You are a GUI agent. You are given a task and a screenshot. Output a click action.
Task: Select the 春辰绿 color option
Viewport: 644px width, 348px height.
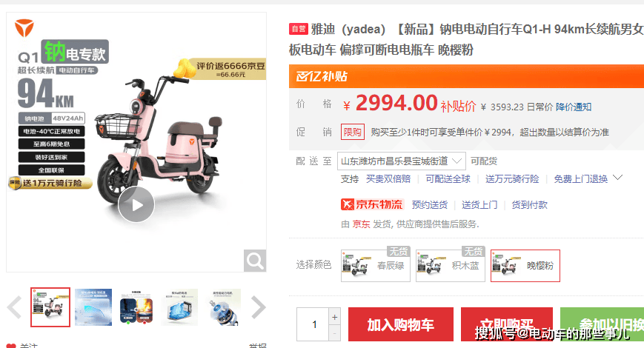coord(376,266)
